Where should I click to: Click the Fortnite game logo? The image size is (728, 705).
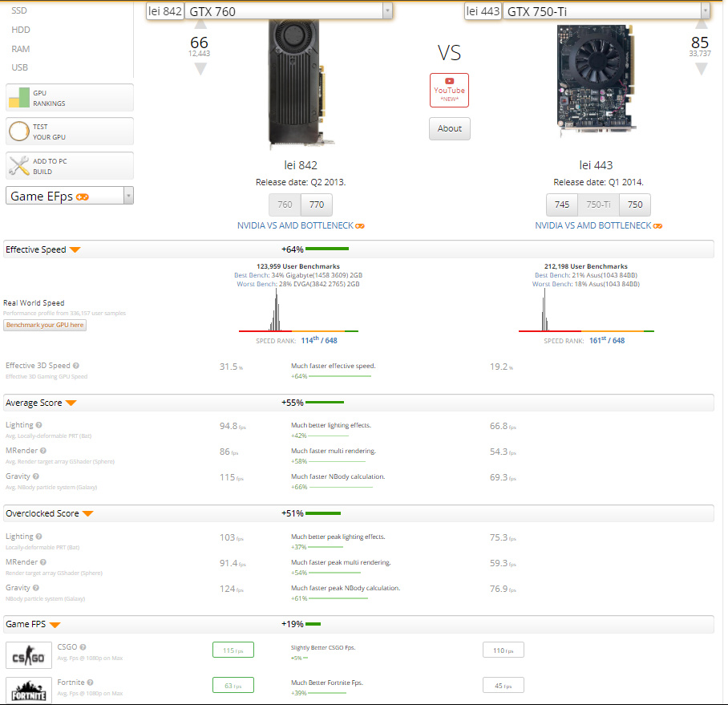click(x=29, y=691)
